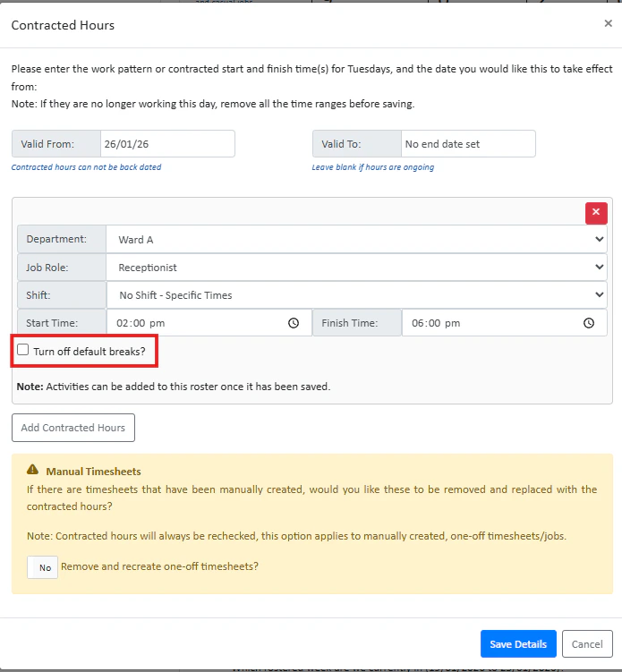Click the 'Turn off default breaks?' label
This screenshot has height=672, width=622.
pos(89,352)
